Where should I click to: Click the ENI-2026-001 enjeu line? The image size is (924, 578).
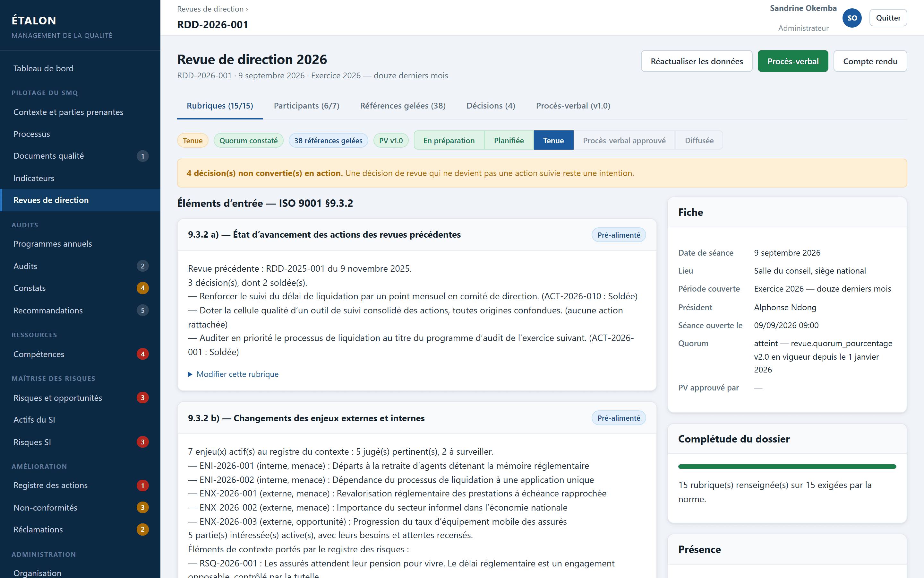tap(388, 466)
